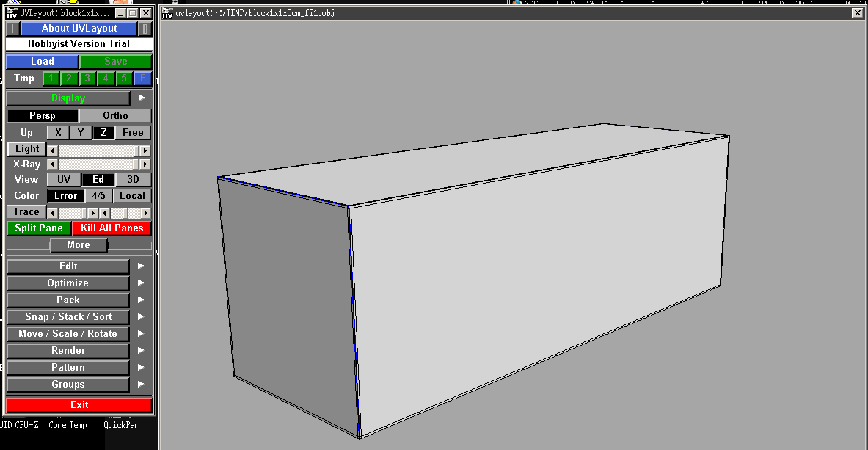
Task: Decrease Light with left arrow
Action: tap(53, 150)
